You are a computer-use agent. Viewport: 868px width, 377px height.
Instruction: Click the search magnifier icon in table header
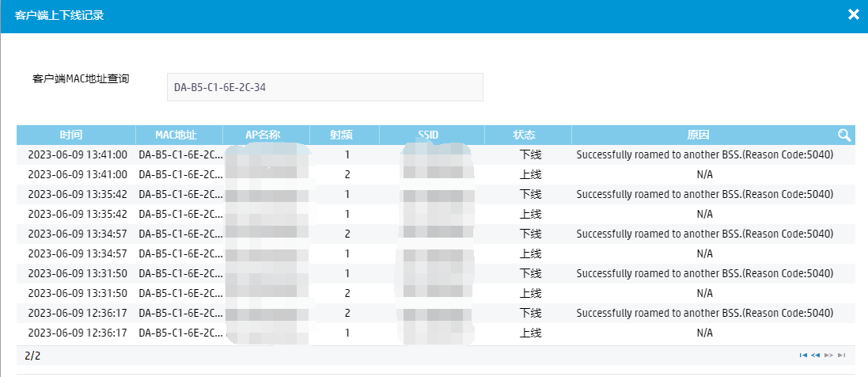tap(844, 135)
